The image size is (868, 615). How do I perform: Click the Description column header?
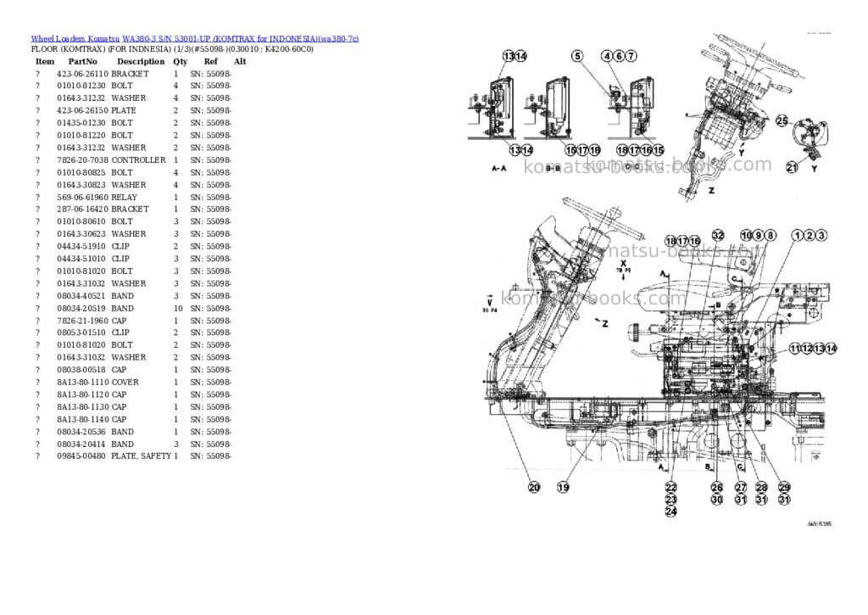pos(142,61)
